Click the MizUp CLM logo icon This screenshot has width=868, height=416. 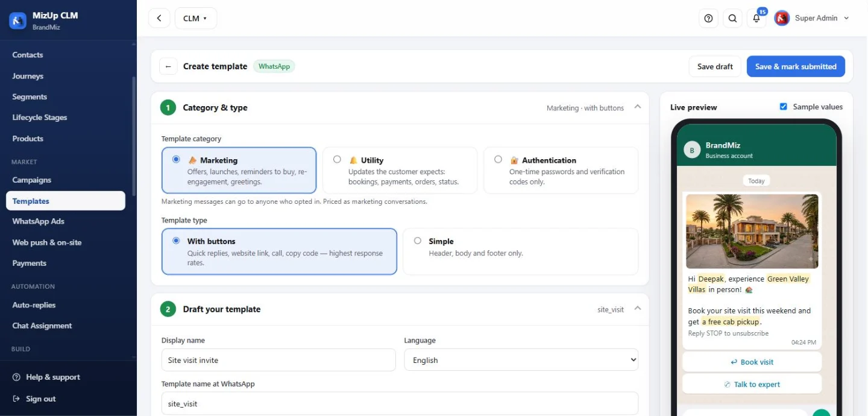[18, 20]
